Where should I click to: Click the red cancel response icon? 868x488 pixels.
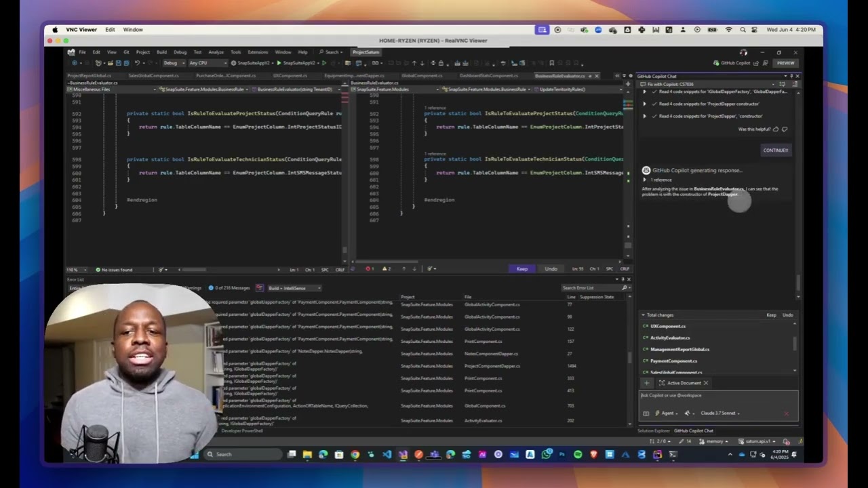[787, 413]
